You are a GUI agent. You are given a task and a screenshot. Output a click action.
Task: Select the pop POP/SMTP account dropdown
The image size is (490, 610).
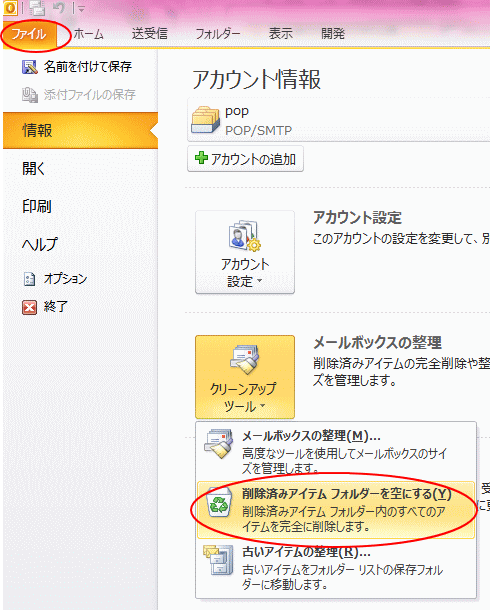[x=339, y=120]
